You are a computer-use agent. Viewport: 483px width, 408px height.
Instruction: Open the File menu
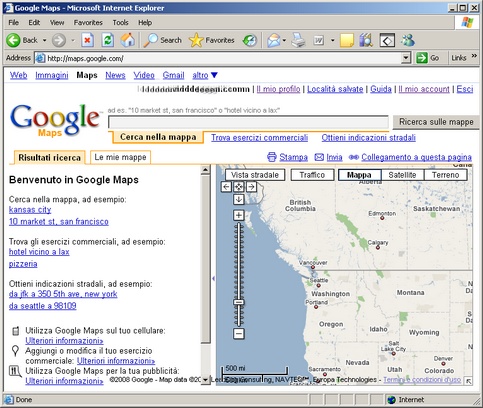(14, 23)
